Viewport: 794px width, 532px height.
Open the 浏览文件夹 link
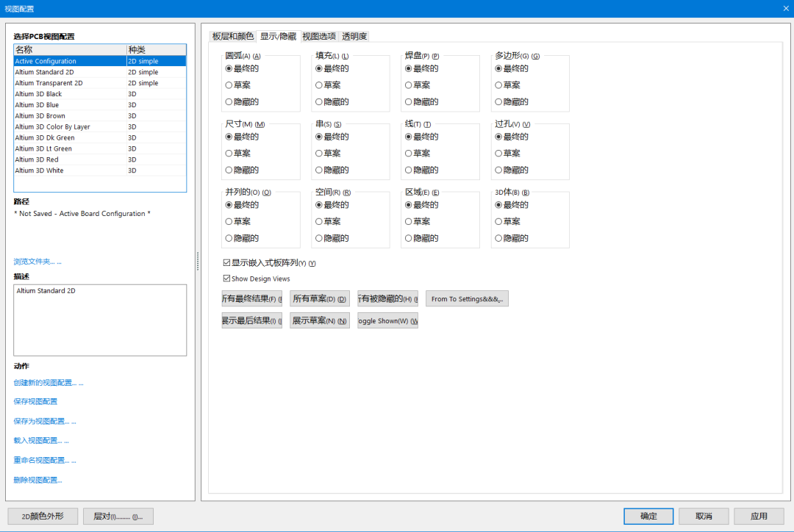(x=37, y=262)
